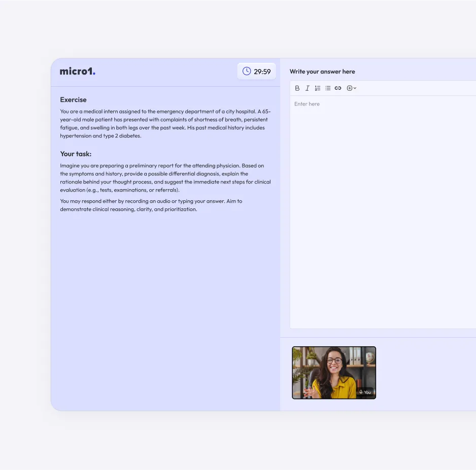Click the 'Write your answer here' heading
Screen dimensions: 476x470
(x=322, y=71)
